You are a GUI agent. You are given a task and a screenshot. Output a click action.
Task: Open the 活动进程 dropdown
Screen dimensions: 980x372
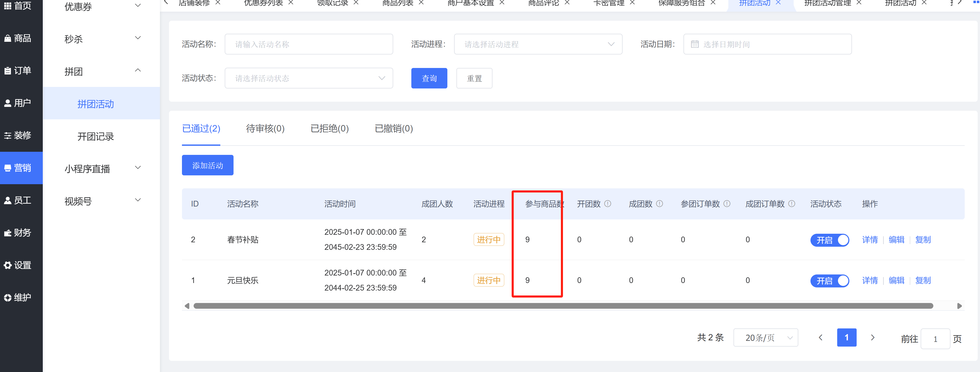(538, 44)
